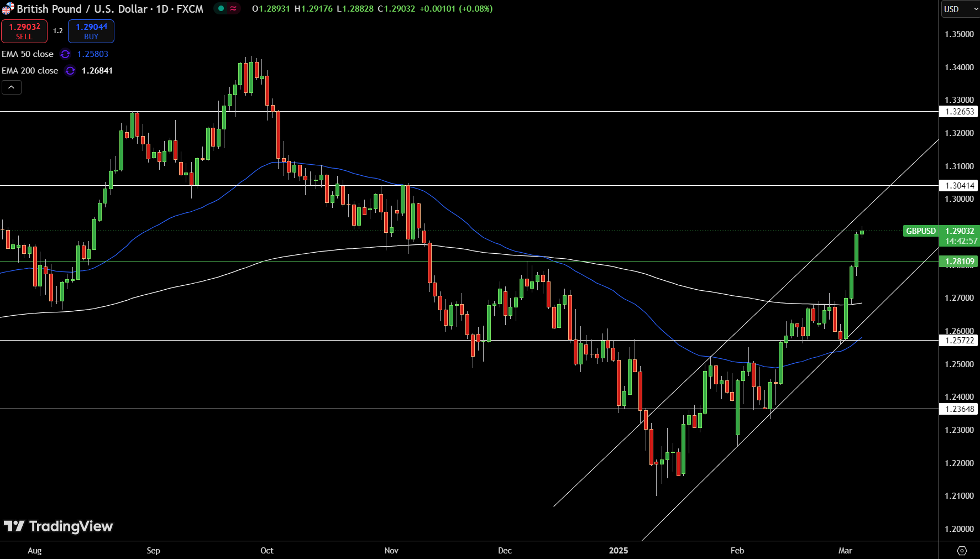Viewport: 980px width, 559px height.
Task: Click the EMA 200 value 1.26841
Action: click(97, 71)
